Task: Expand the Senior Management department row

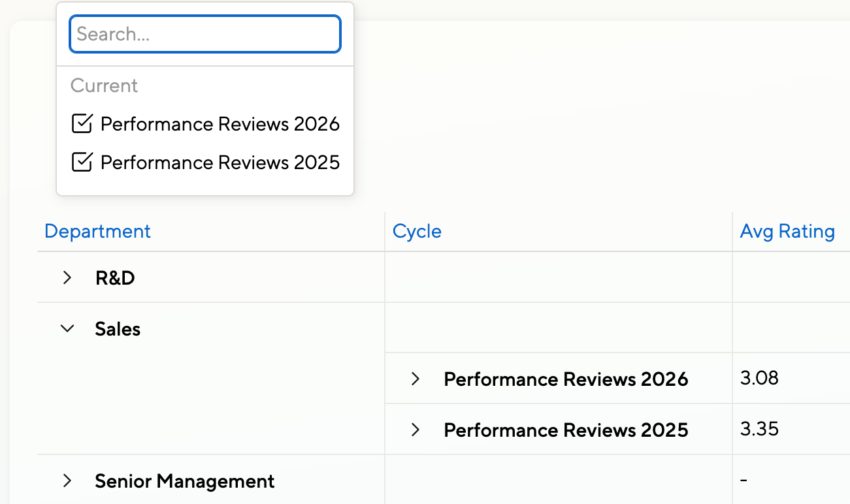Action: (67, 482)
